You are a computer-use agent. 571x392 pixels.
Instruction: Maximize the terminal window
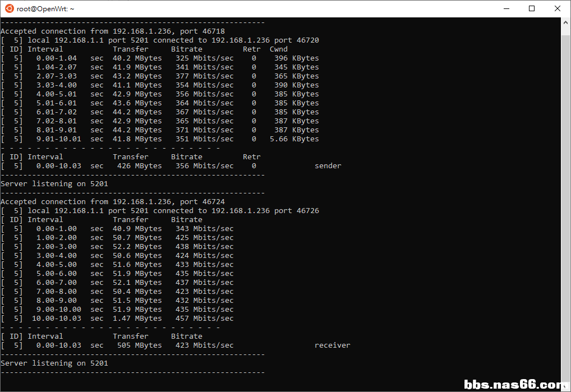pos(531,8)
